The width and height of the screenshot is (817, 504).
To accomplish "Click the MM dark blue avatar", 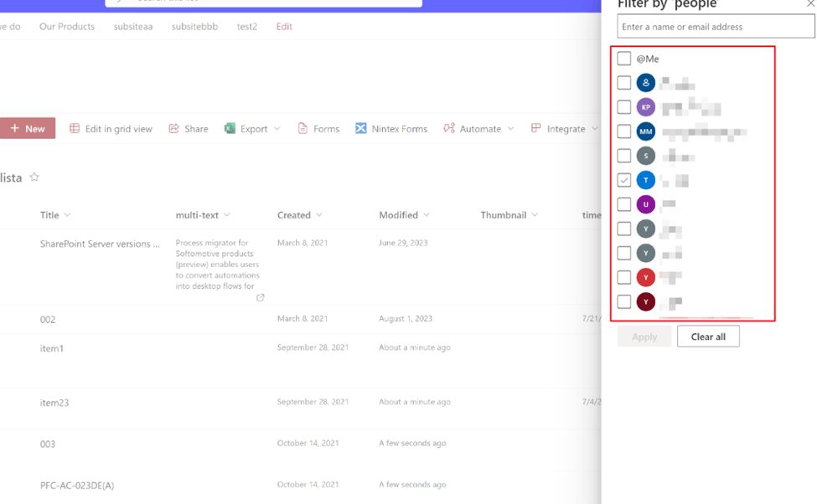I will coord(645,131).
